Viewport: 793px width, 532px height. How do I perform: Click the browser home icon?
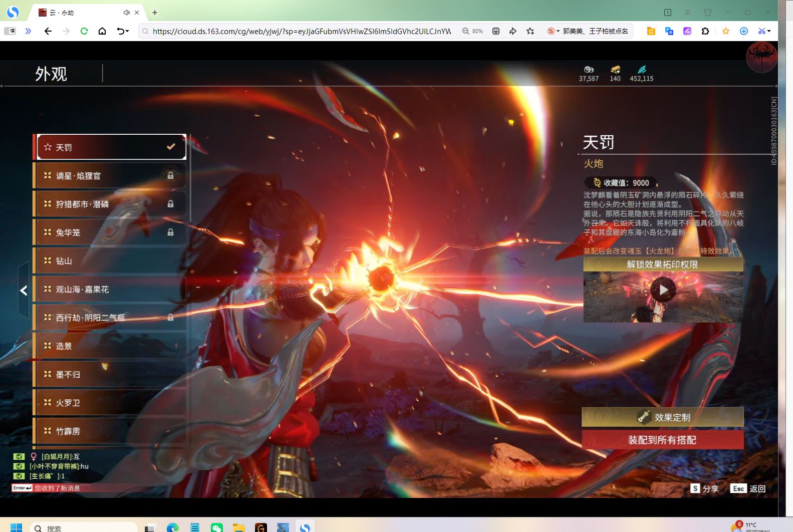click(x=102, y=31)
